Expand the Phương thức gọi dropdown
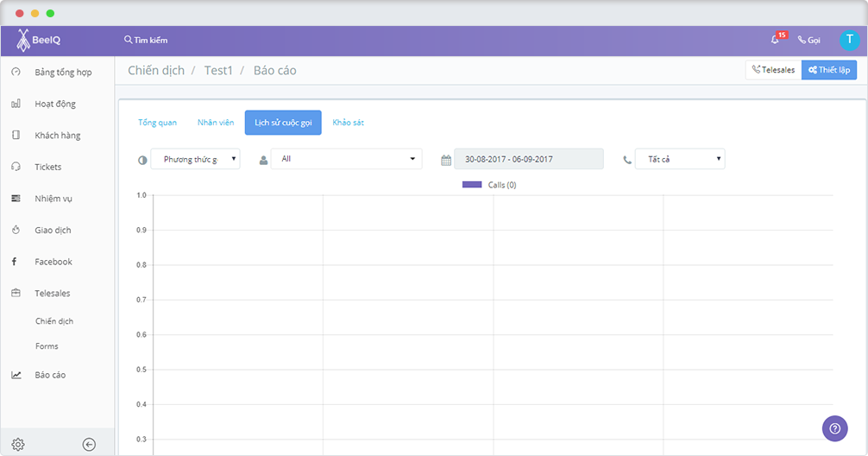Image resolution: width=868 pixels, height=456 pixels. (195, 159)
